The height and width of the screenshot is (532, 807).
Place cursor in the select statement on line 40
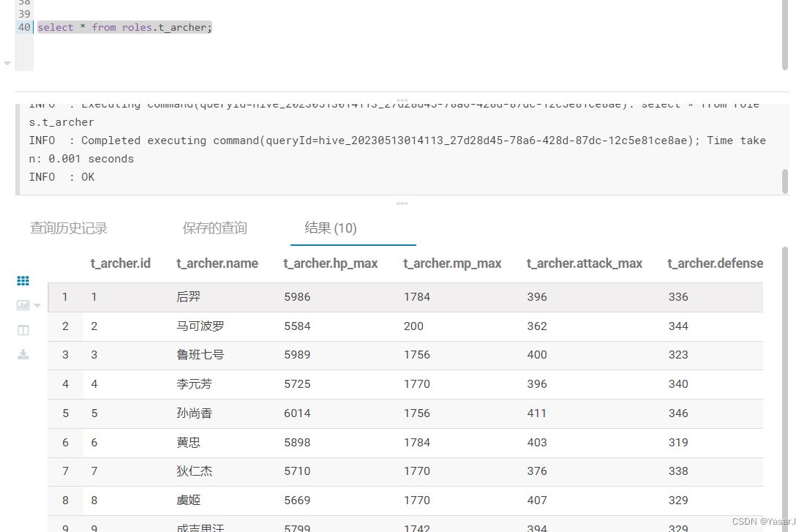tap(124, 27)
